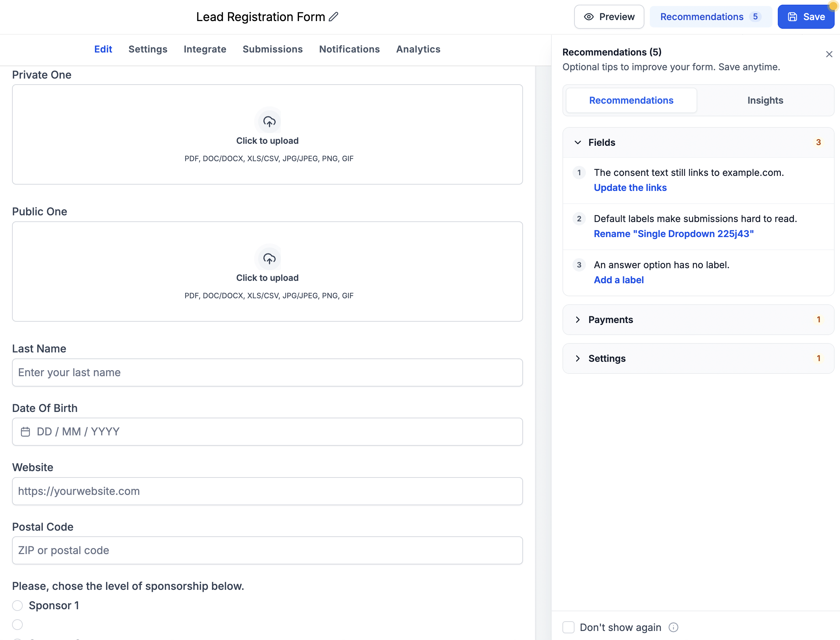
Task: Check the Don't show again checkbox
Action: point(568,627)
